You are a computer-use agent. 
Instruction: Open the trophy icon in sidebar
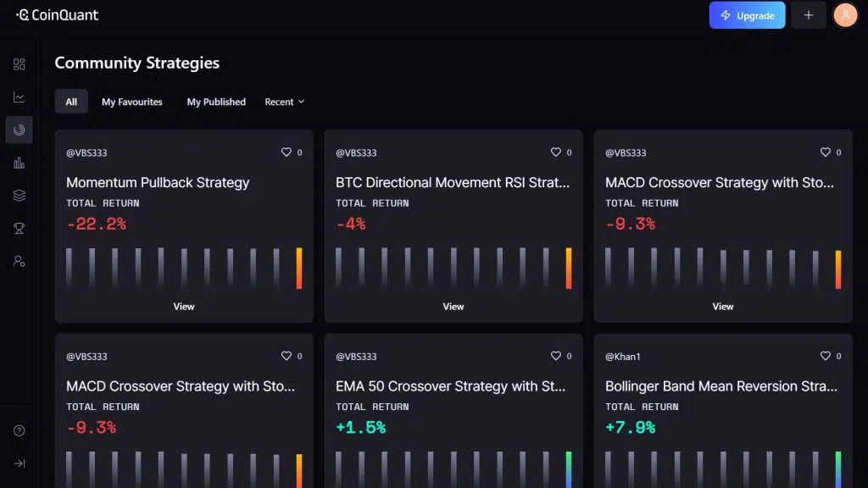click(x=19, y=229)
